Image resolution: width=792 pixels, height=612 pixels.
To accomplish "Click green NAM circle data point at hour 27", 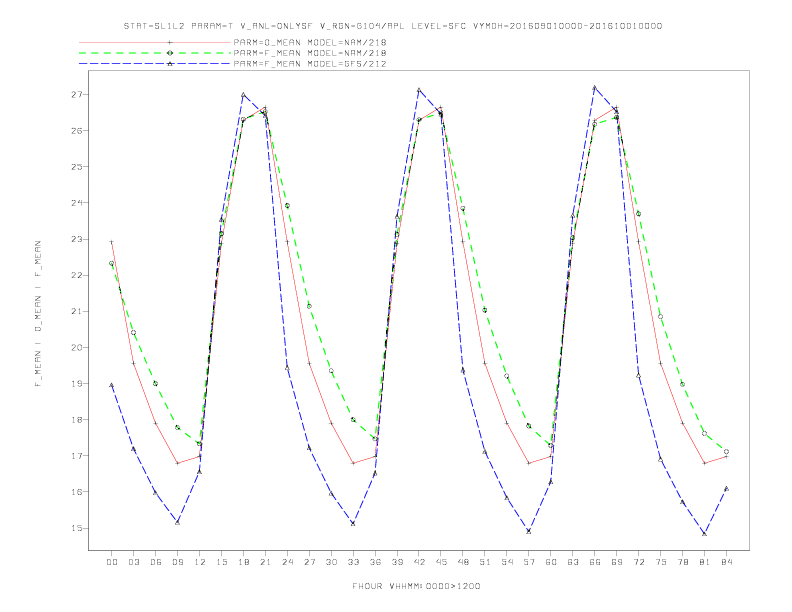I will pos(309,306).
